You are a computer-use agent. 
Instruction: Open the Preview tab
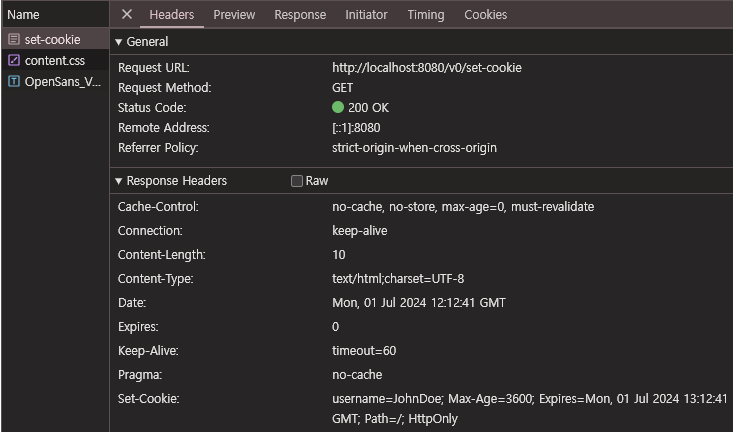coord(234,14)
